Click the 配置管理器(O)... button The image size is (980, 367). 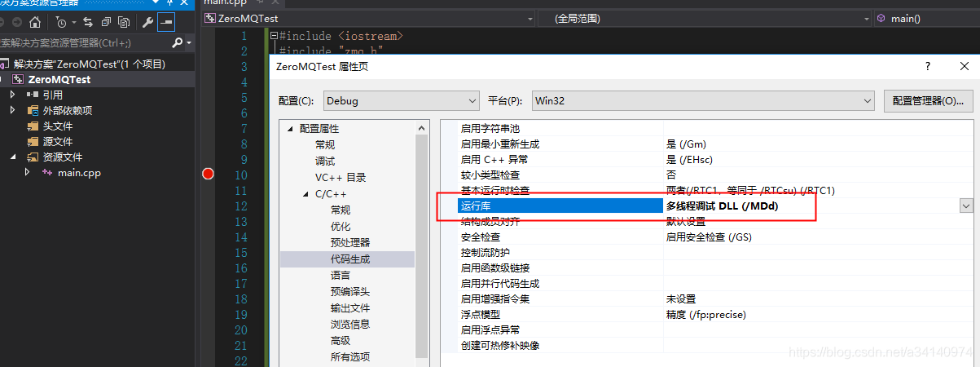click(x=928, y=101)
